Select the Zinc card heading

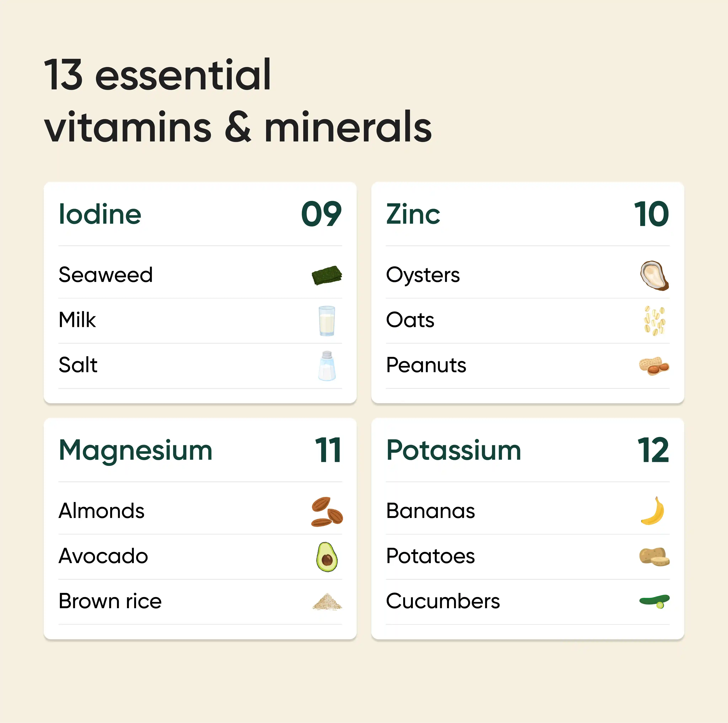click(413, 214)
